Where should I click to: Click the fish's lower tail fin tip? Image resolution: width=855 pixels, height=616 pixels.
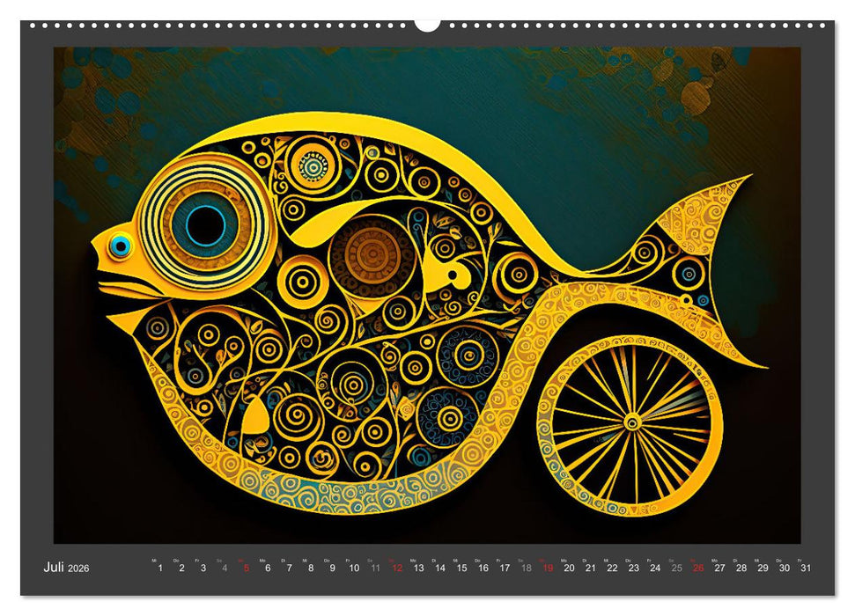(x=759, y=363)
